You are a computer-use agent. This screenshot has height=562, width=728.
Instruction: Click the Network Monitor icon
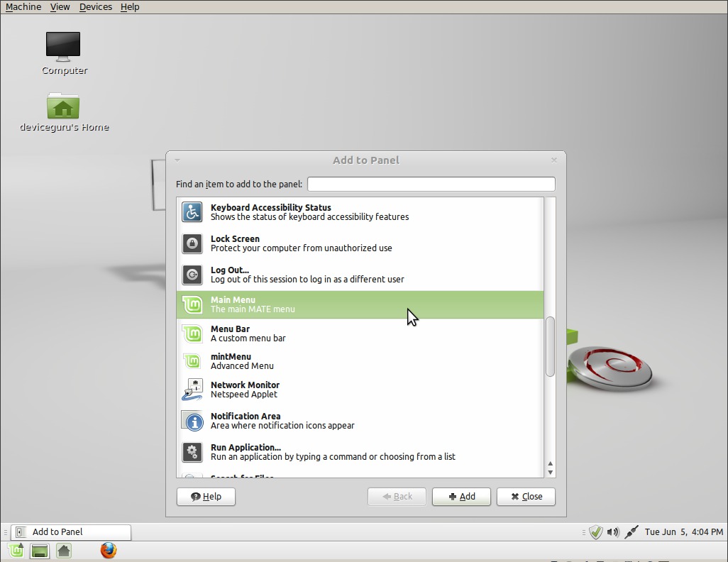click(192, 390)
